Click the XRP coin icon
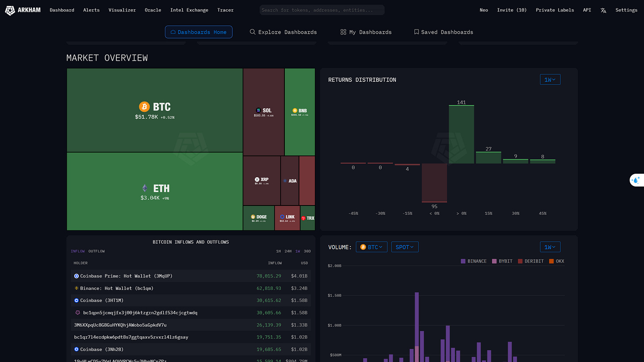Screen dimensions: 644x362 [x=257, y=179]
